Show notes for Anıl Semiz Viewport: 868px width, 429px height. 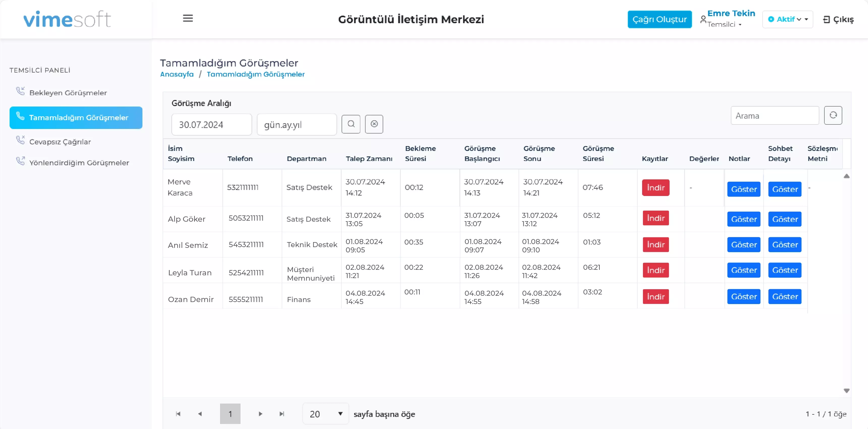point(744,245)
